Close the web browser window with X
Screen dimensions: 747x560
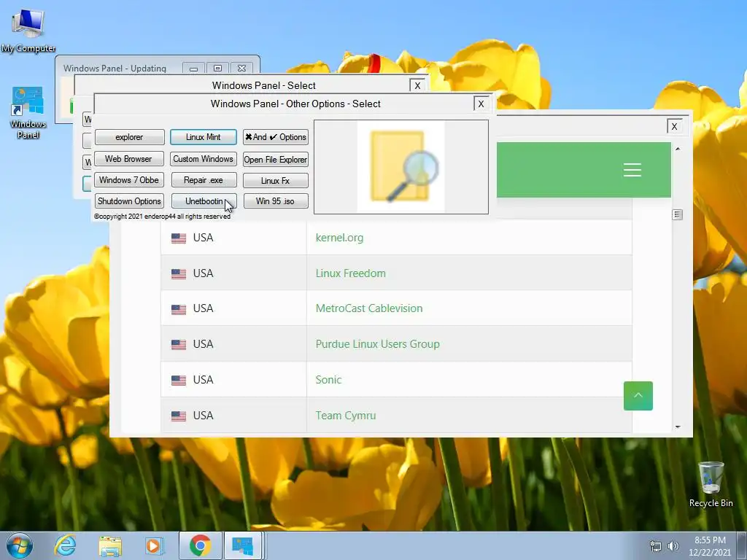click(x=674, y=126)
